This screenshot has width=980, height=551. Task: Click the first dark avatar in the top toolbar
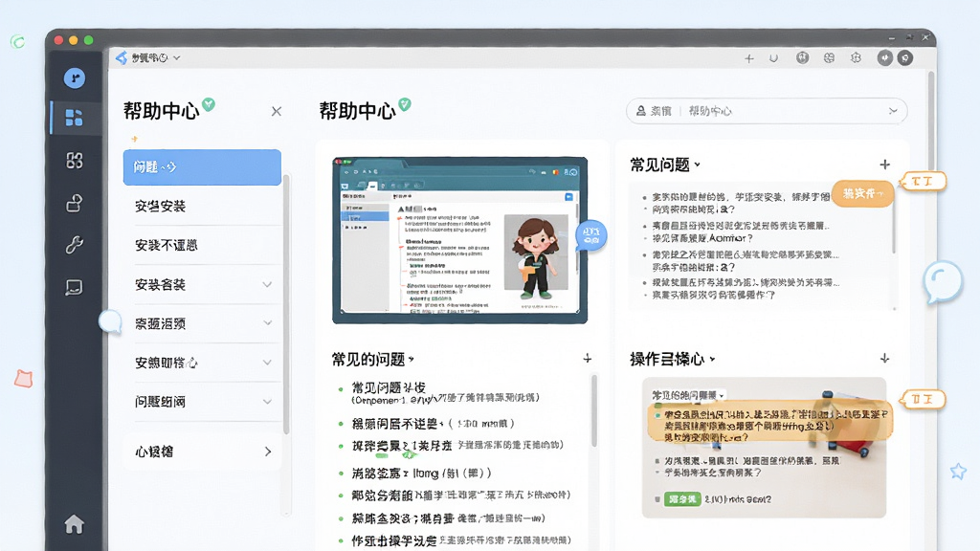click(x=884, y=58)
